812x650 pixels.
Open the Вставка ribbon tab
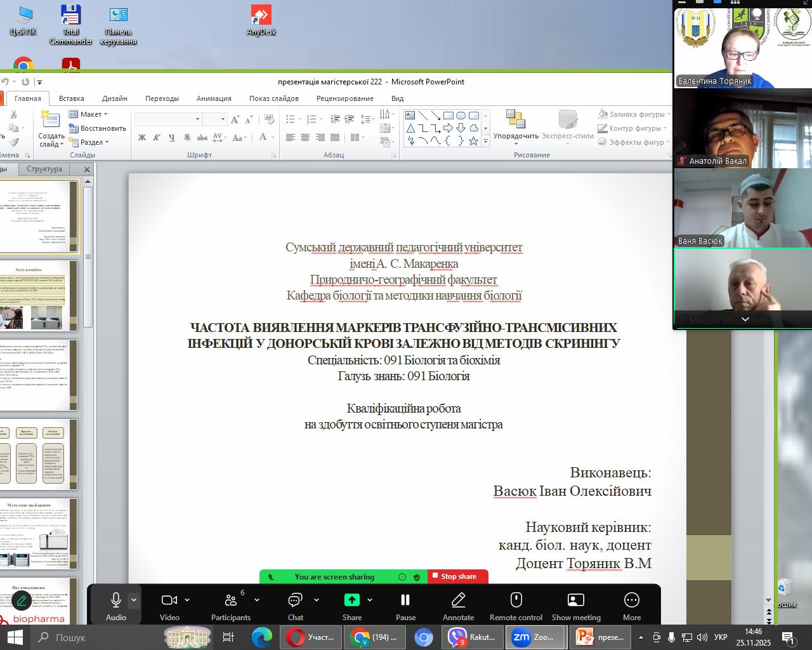pos(71,98)
